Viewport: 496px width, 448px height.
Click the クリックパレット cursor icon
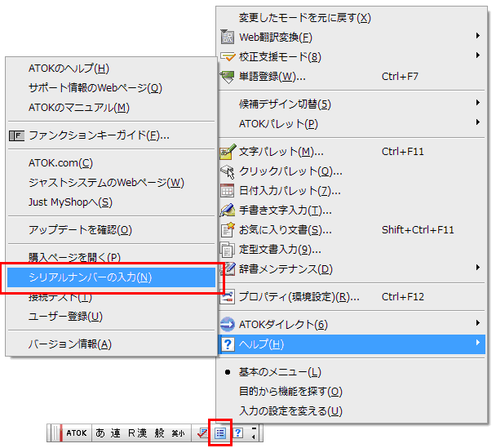228,171
